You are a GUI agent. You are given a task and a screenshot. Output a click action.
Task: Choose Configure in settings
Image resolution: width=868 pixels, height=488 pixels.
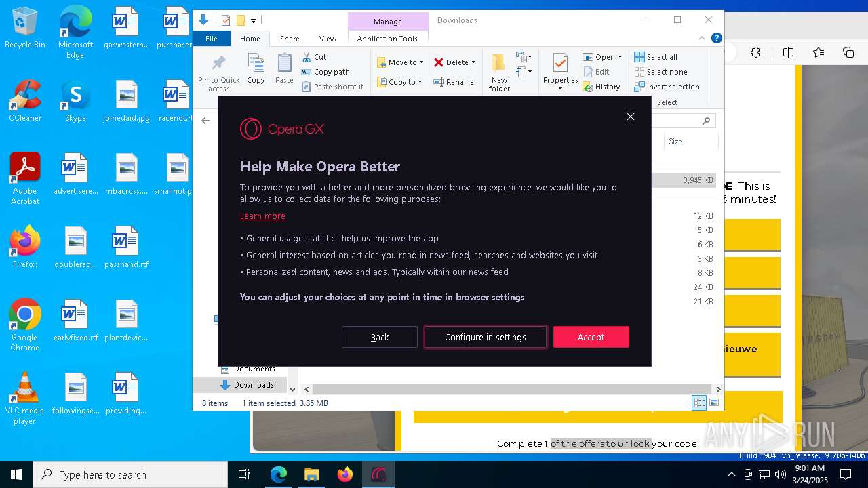pos(486,337)
